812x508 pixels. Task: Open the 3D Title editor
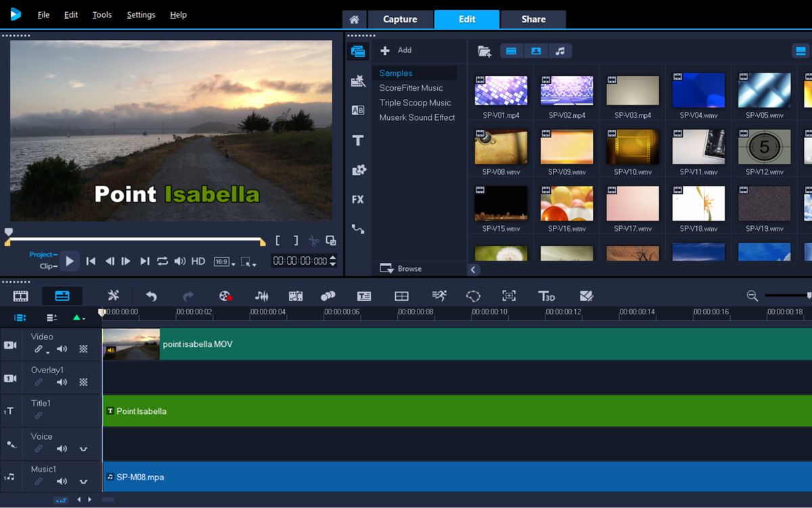point(547,296)
